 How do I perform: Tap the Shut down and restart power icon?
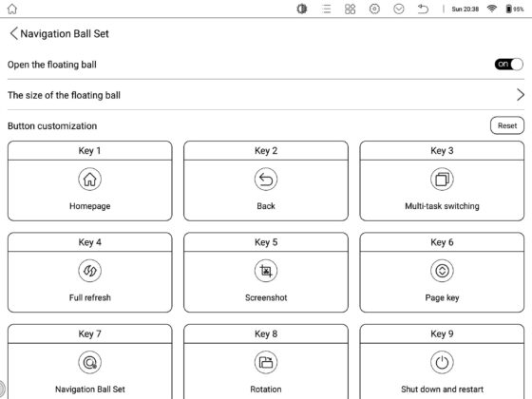coord(442,362)
